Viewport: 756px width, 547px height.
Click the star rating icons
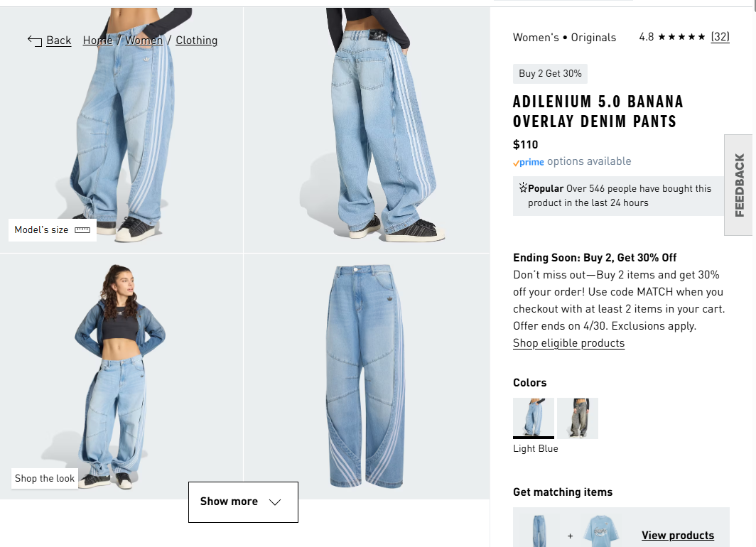click(x=681, y=37)
